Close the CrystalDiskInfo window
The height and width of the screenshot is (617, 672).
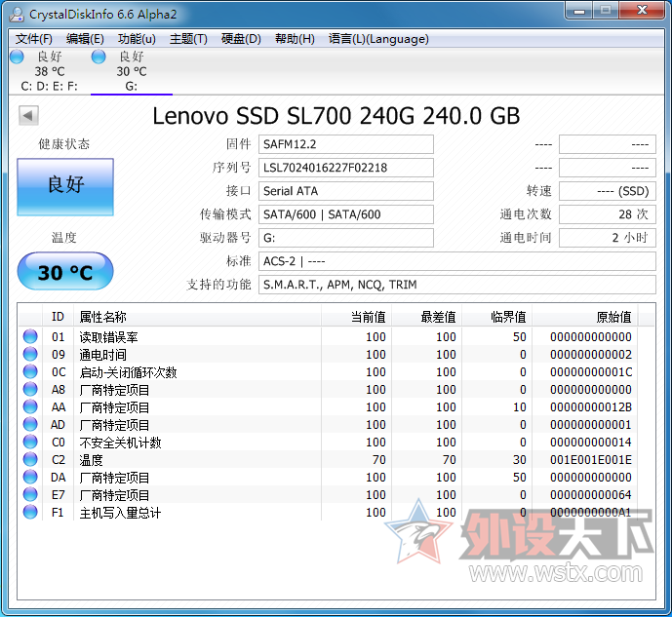pyautogui.click(x=642, y=11)
